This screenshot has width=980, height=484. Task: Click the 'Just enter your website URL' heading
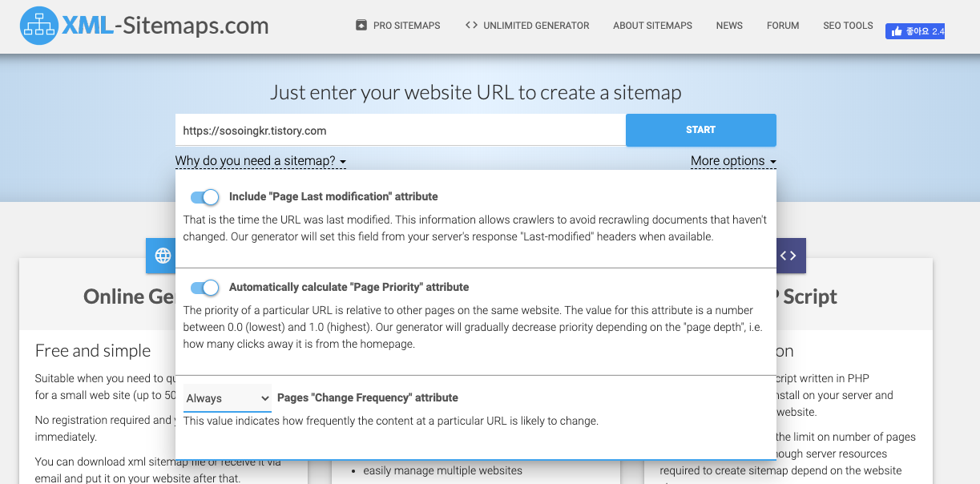point(476,92)
